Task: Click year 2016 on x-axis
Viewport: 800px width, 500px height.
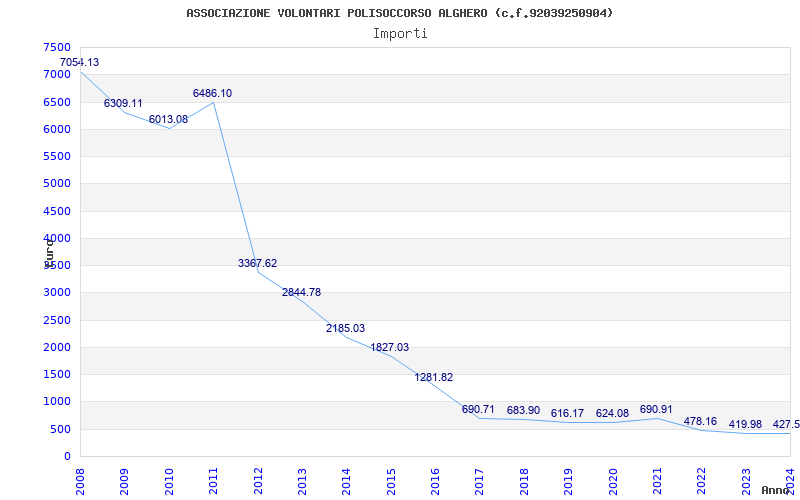Action: (435, 481)
